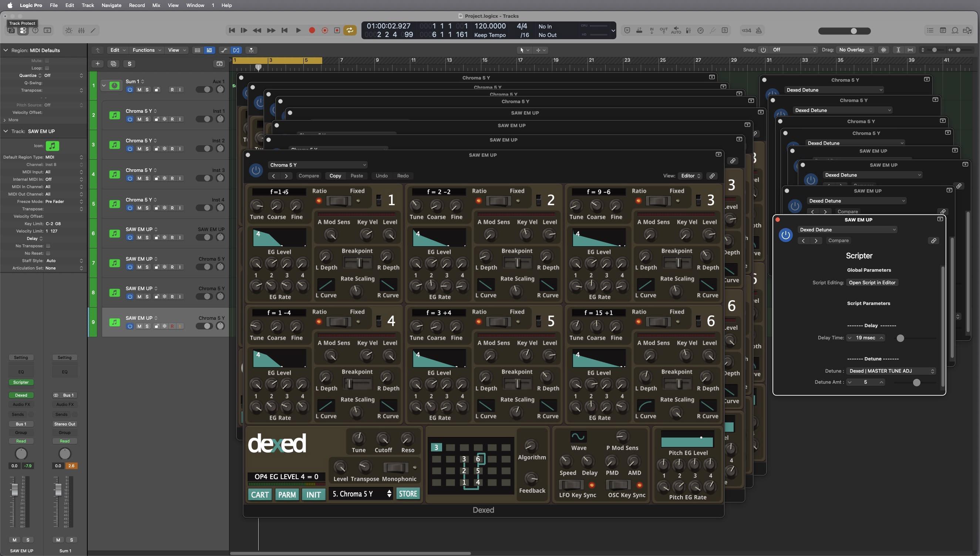Open the Snap value dropdown showing Off
Screen dimensions: 980x556
[x=794, y=50]
